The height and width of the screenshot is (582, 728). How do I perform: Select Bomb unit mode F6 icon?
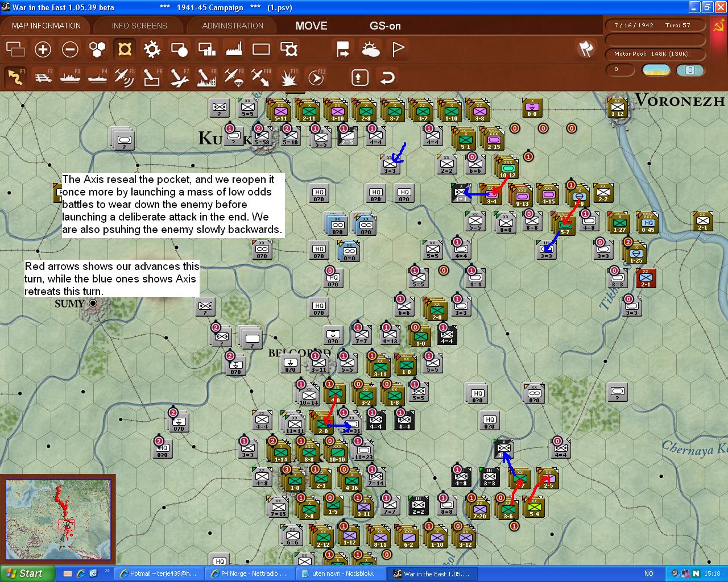[x=152, y=77]
